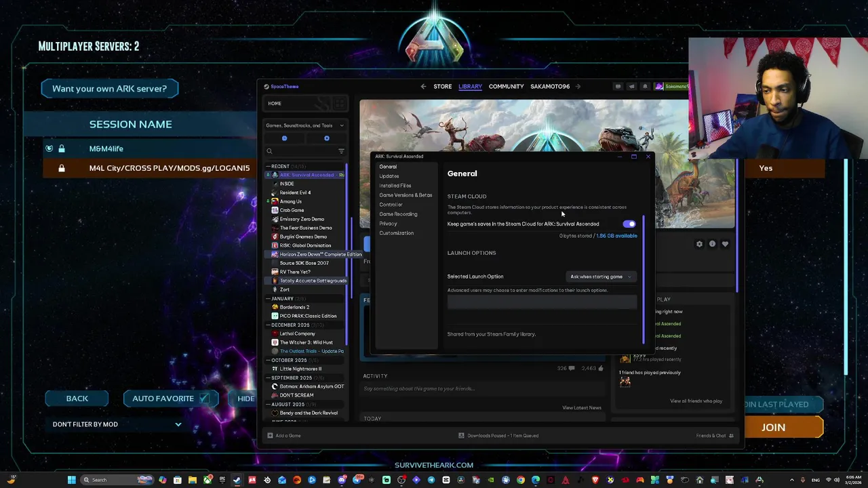The height and width of the screenshot is (488, 868).
Task: Click the launch options text field
Action: click(x=542, y=302)
